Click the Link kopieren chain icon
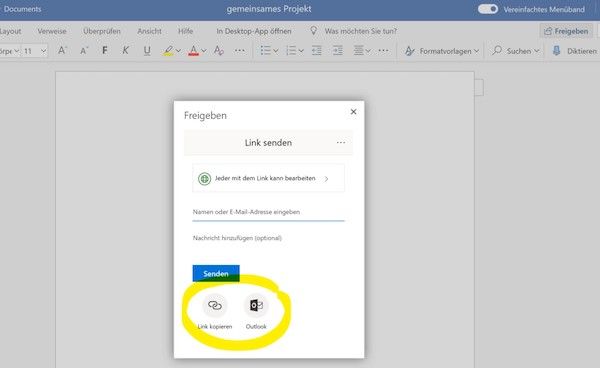 pos(215,305)
